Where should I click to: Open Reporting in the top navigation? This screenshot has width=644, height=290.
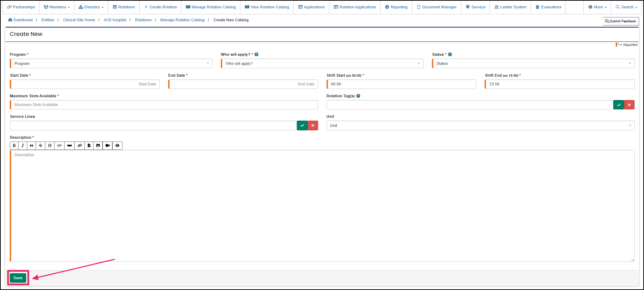coord(396,7)
